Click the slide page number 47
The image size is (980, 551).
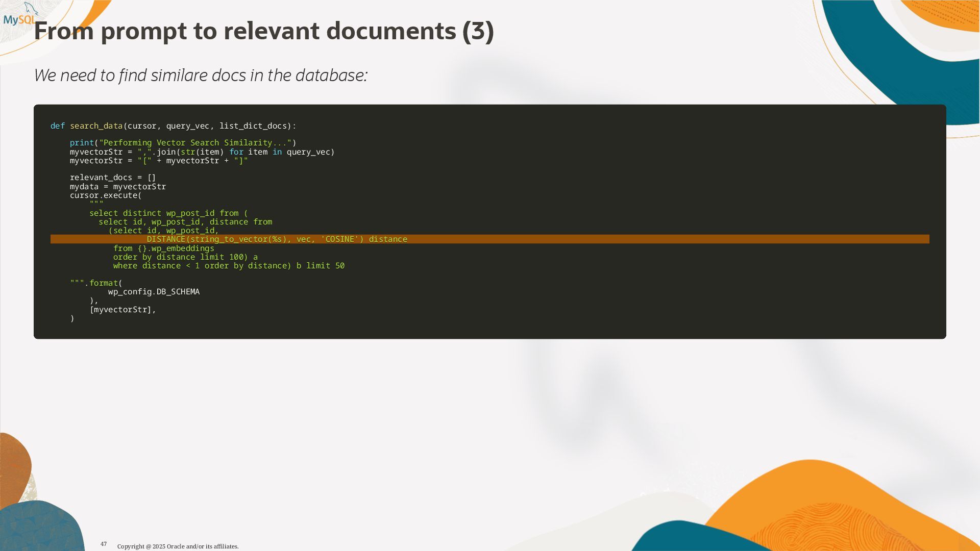104,544
